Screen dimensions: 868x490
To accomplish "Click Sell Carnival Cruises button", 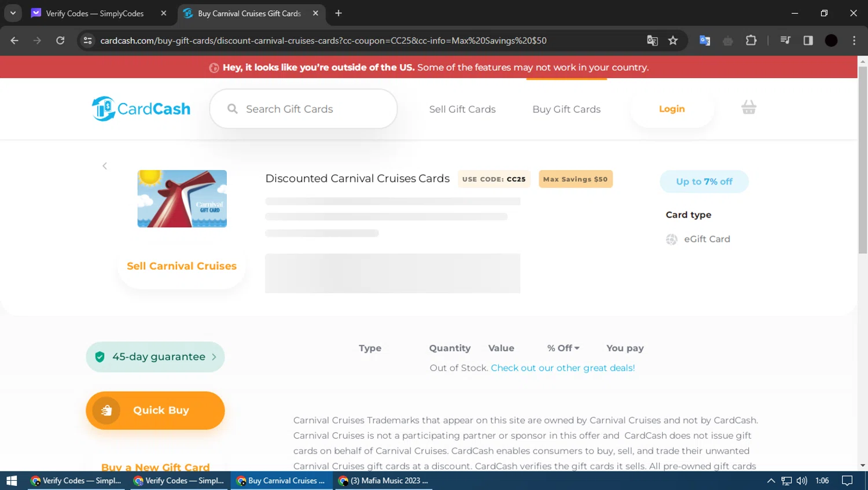I will coord(182,266).
